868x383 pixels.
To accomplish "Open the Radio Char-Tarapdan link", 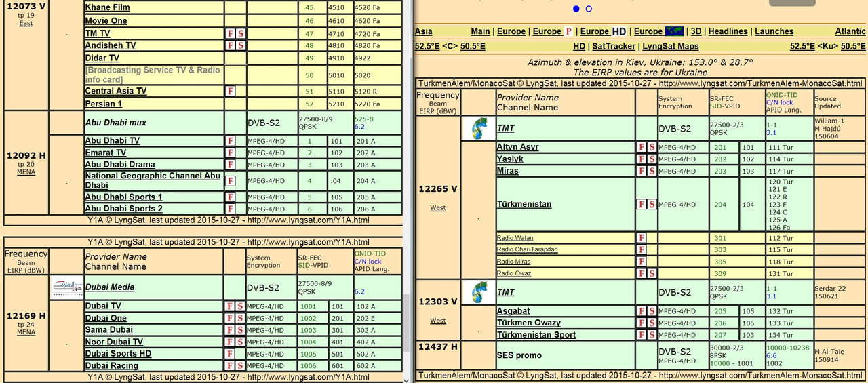I will [x=528, y=249].
